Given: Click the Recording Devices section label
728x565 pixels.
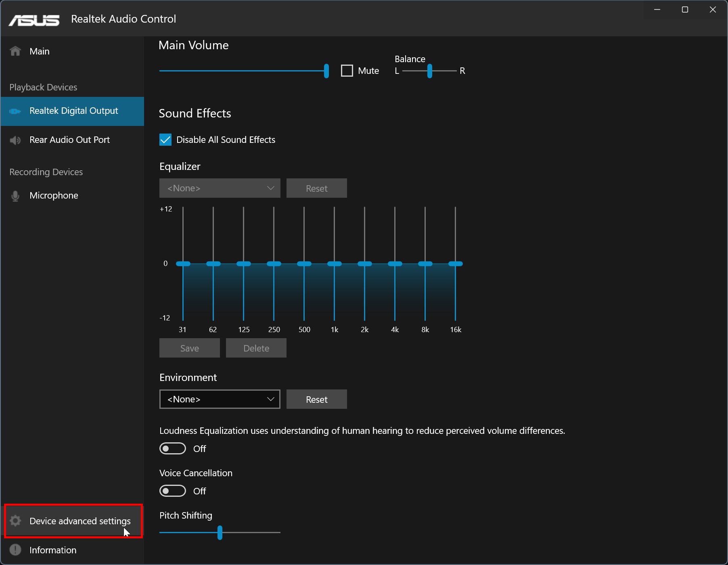Looking at the screenshot, I should [x=46, y=172].
